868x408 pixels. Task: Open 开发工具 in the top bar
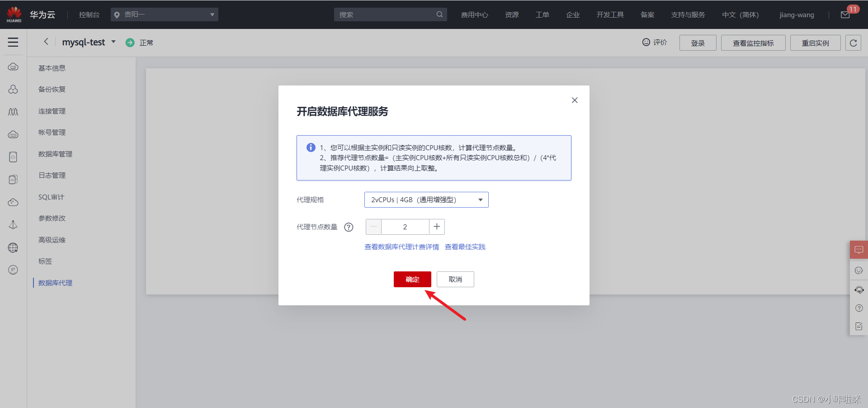610,15
